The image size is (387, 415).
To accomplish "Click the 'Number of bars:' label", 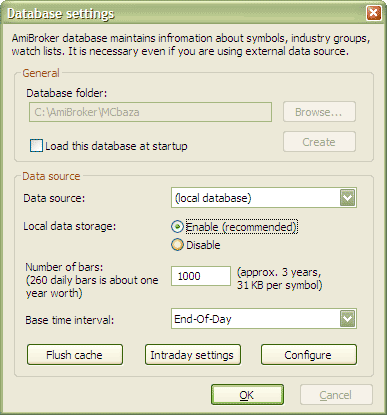I will click(x=64, y=267).
